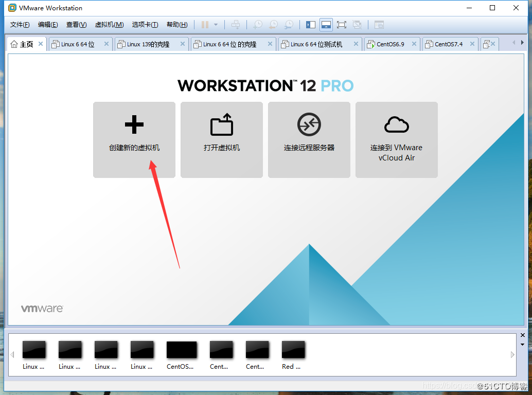Open the 文件(F) menu
532x395 pixels.
[x=20, y=24]
